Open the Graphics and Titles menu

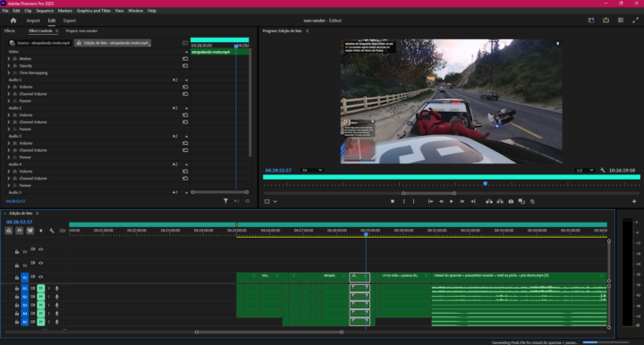pyautogui.click(x=94, y=11)
